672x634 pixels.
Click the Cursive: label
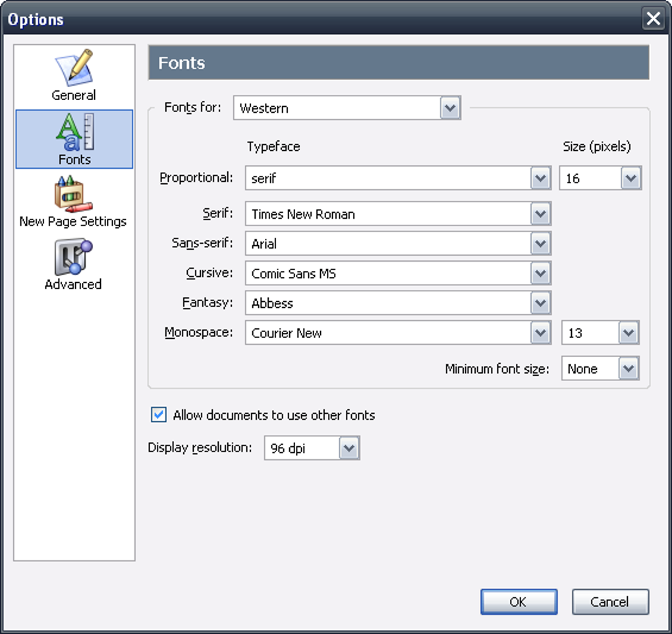[x=210, y=273]
